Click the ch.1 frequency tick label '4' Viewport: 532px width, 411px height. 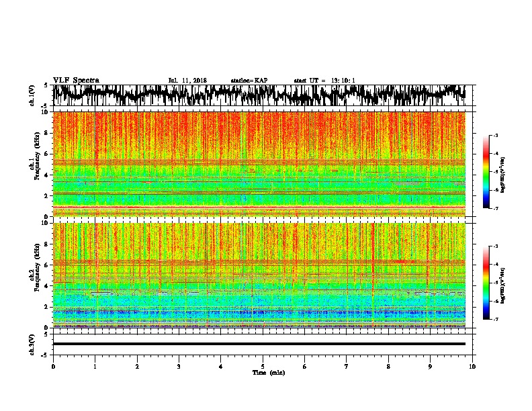[x=47, y=175]
